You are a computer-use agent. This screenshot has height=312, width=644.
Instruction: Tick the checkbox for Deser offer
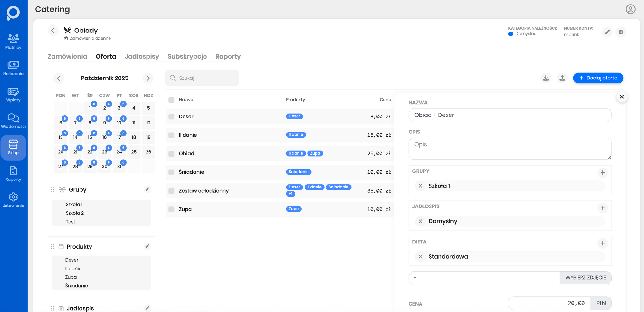(x=171, y=117)
